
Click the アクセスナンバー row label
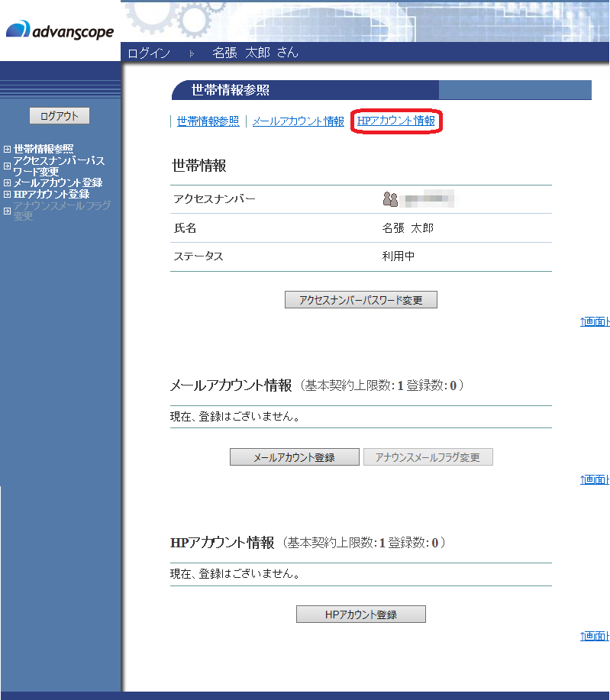click(215, 198)
